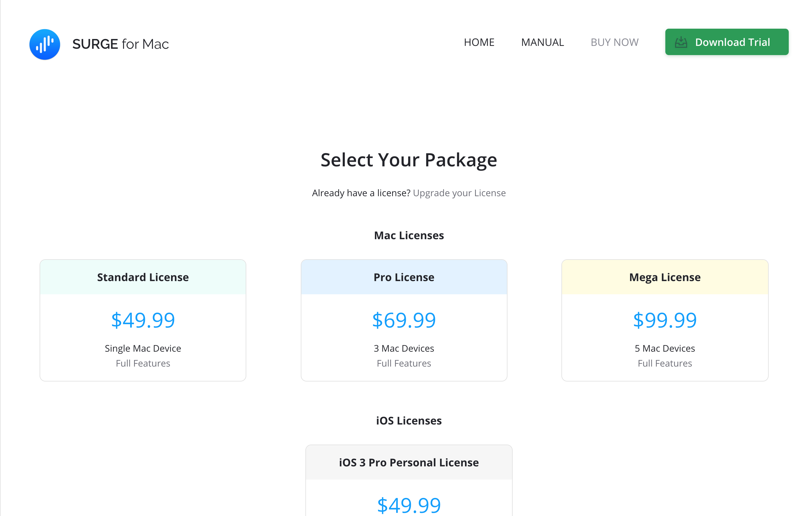Click the Full Features text under Mega License
Screen dimensions: 812x516
tap(665, 363)
